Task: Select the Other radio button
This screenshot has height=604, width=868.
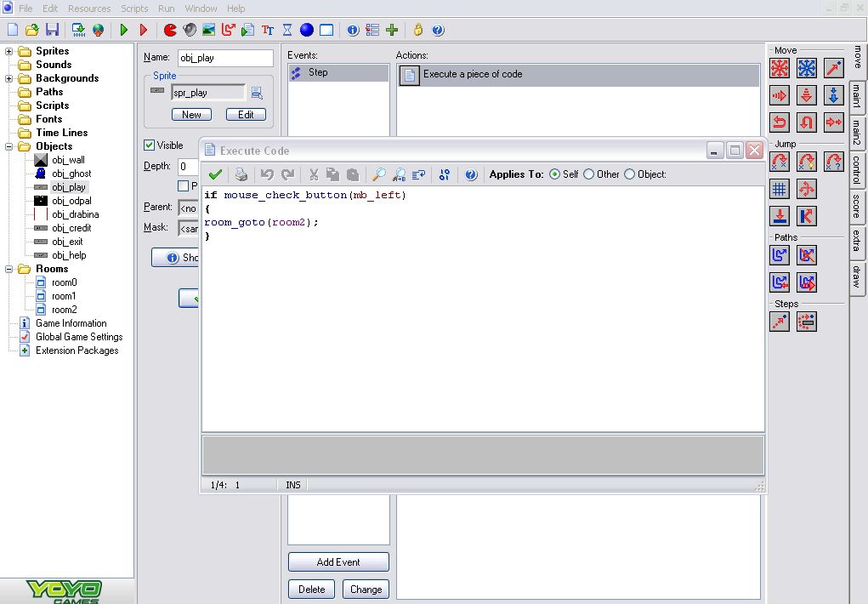Action: (589, 174)
